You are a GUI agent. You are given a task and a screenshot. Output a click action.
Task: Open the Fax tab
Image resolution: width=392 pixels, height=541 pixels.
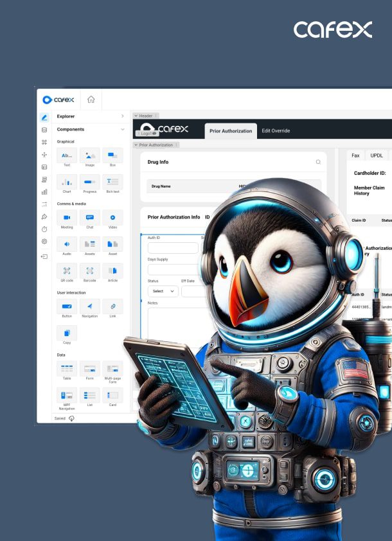pos(355,155)
